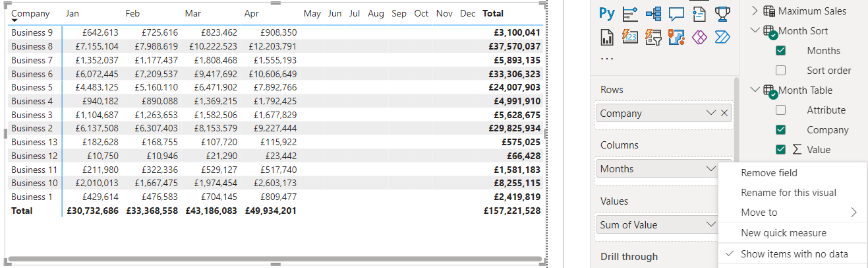Open the Move to submenu arrow
The image size is (868, 268).
[x=854, y=213]
